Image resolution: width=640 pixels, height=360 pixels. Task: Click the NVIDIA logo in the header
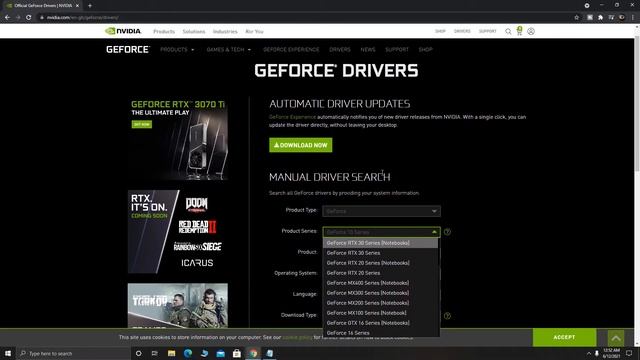[x=123, y=31]
